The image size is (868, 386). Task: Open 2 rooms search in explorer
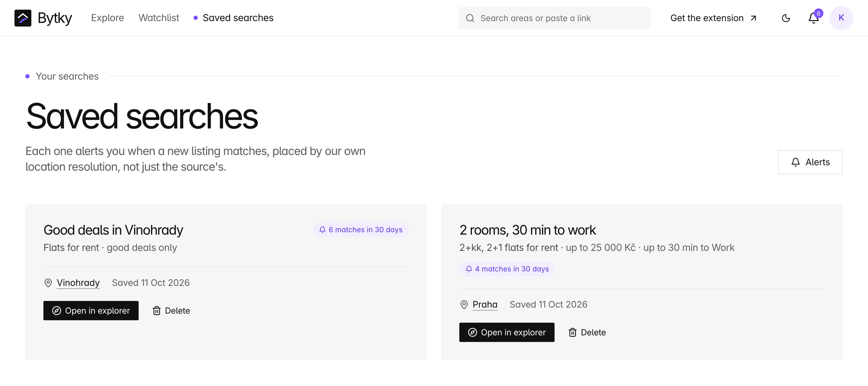[506, 332]
